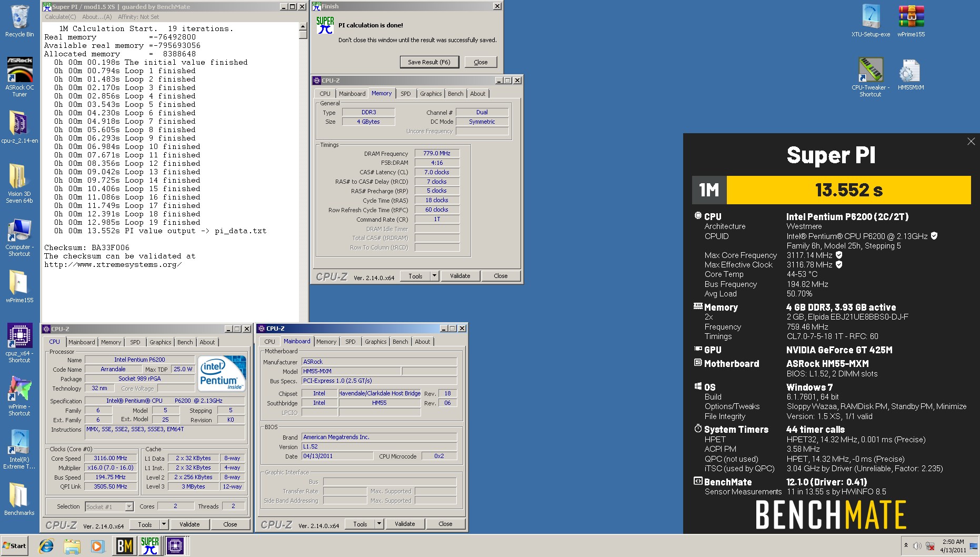The width and height of the screenshot is (980, 557).
Task: Switch to Graphics tab in Memory CPU-Z window
Action: [x=431, y=94]
